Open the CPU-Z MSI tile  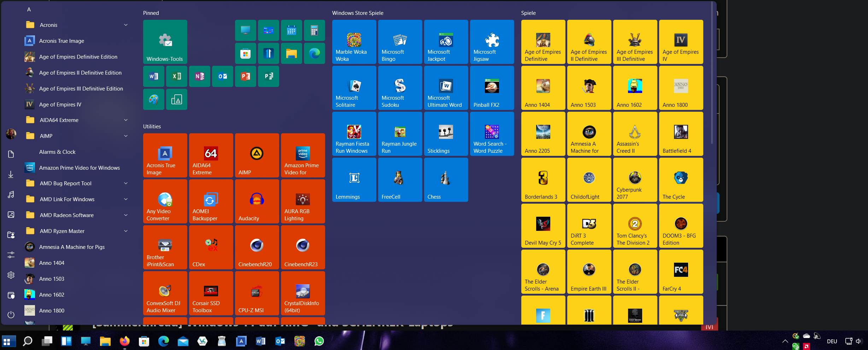point(257,293)
